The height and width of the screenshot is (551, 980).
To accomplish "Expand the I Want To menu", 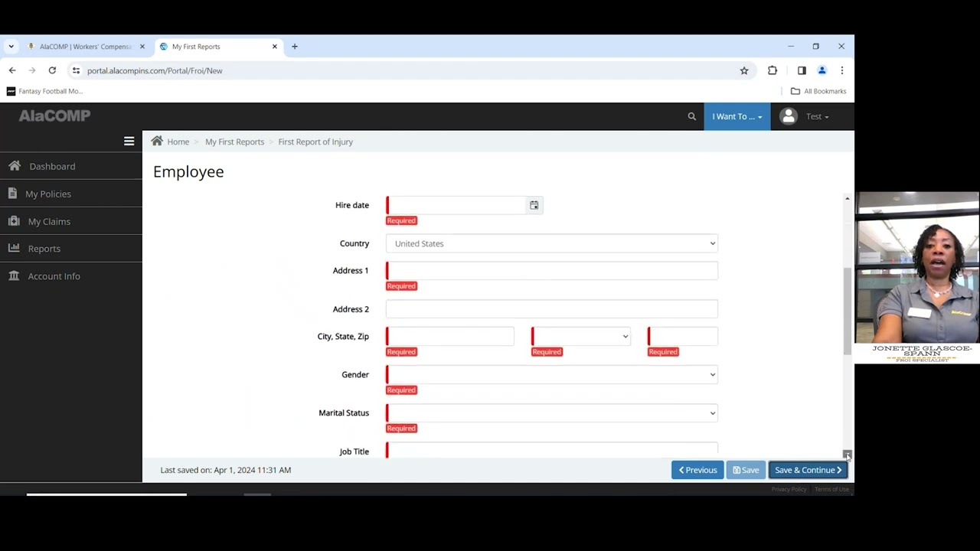I will point(737,116).
